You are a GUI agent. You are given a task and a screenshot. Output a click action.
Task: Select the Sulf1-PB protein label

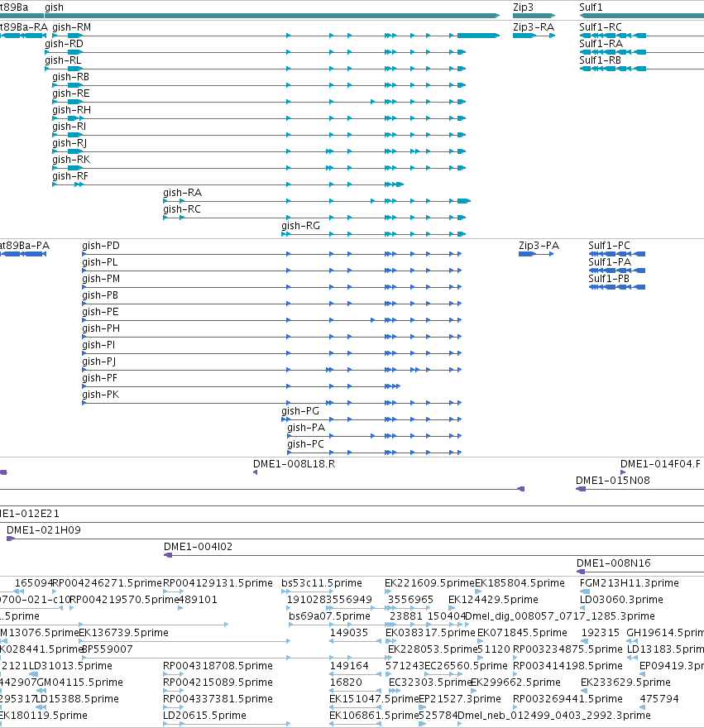click(609, 279)
